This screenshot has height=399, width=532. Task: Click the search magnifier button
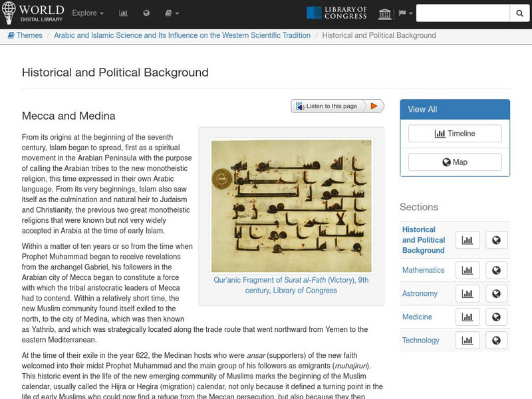[519, 13]
